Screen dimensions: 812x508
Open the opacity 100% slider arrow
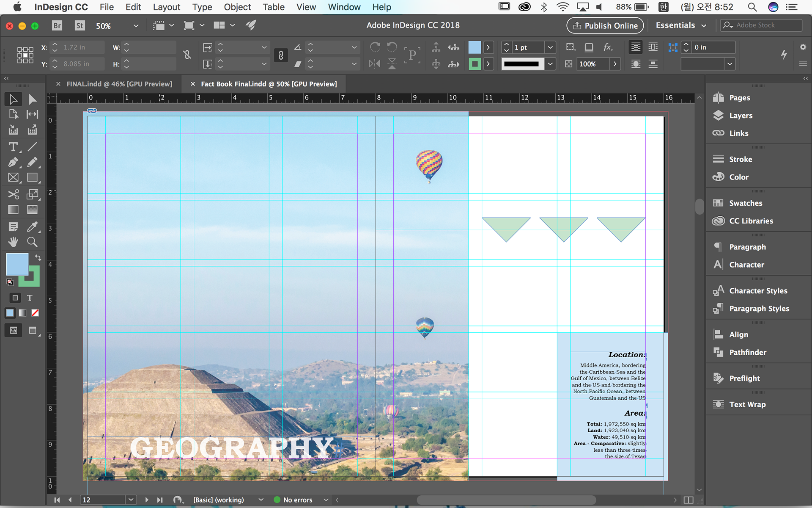coord(615,64)
